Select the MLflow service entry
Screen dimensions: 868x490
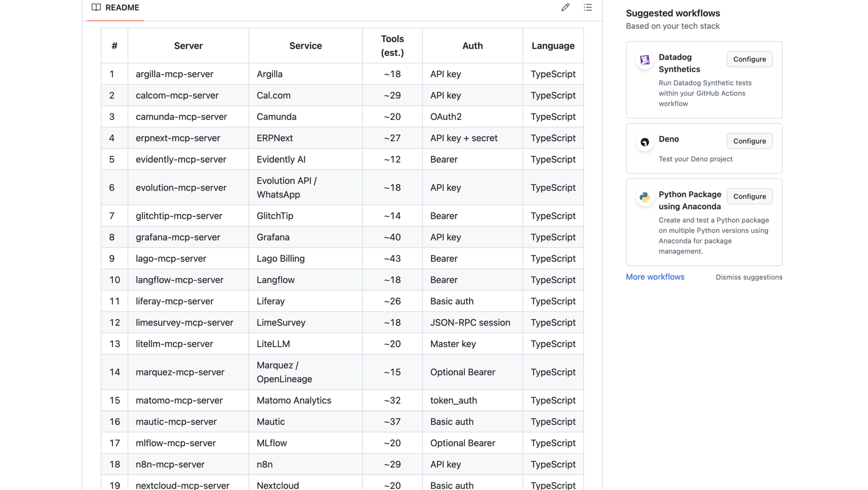pyautogui.click(x=272, y=443)
